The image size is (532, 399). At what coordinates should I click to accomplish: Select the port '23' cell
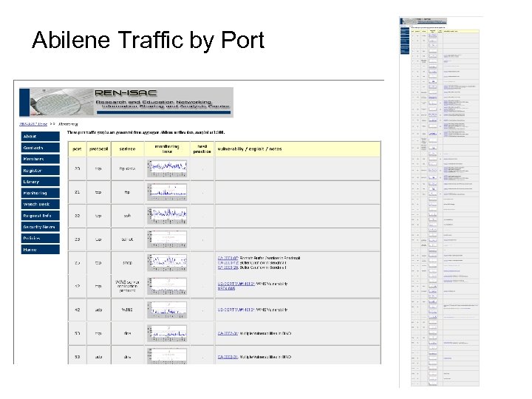[x=78, y=239]
